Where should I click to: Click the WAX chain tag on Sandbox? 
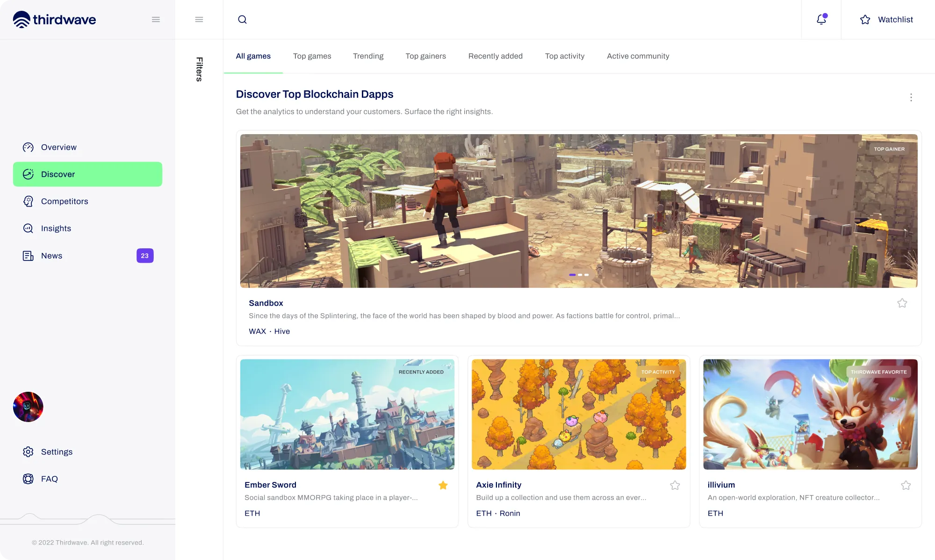(257, 331)
